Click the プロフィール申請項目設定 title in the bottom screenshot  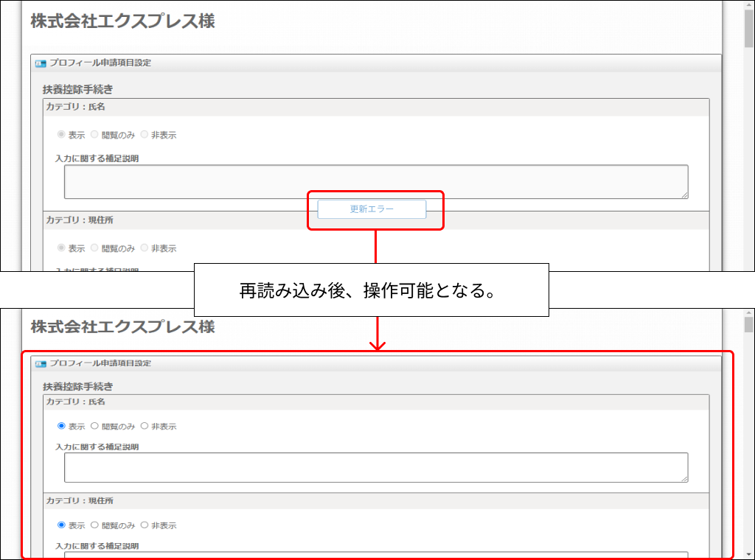pyautogui.click(x=100, y=363)
